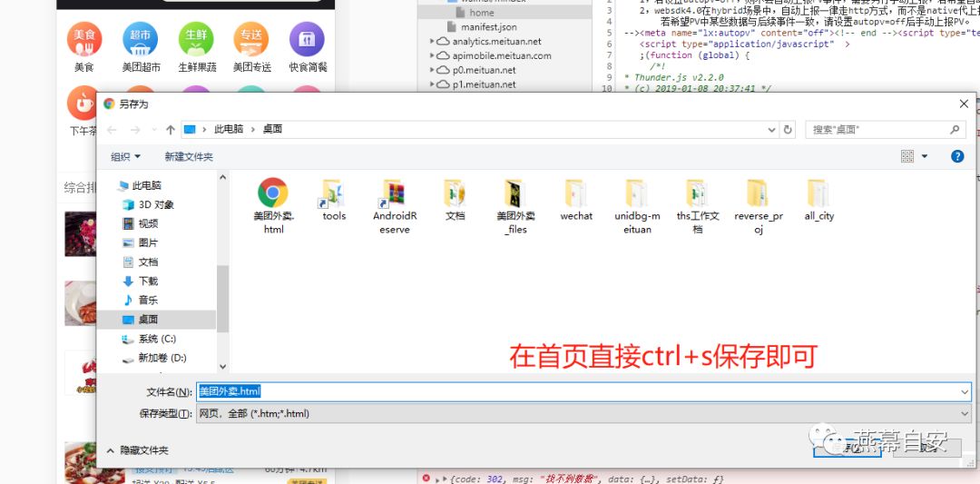This screenshot has width=980, height=484.
Task: Select 视频 in navigation pane
Action: [140, 223]
